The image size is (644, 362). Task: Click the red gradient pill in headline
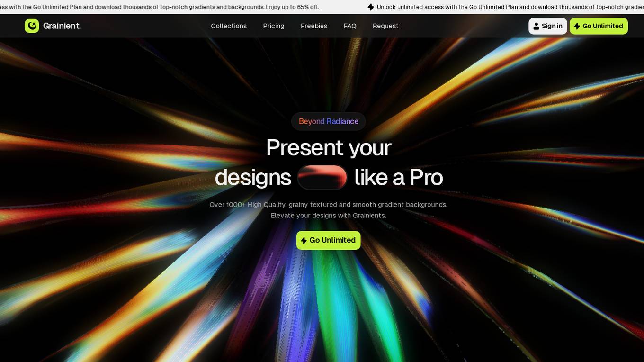(x=322, y=177)
